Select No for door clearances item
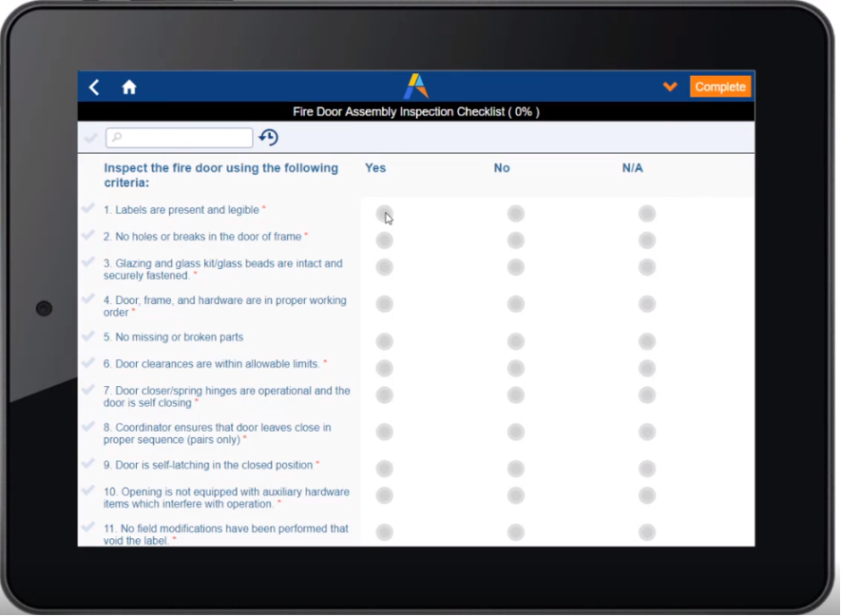Screen dimensions: 841x616 tap(516, 368)
